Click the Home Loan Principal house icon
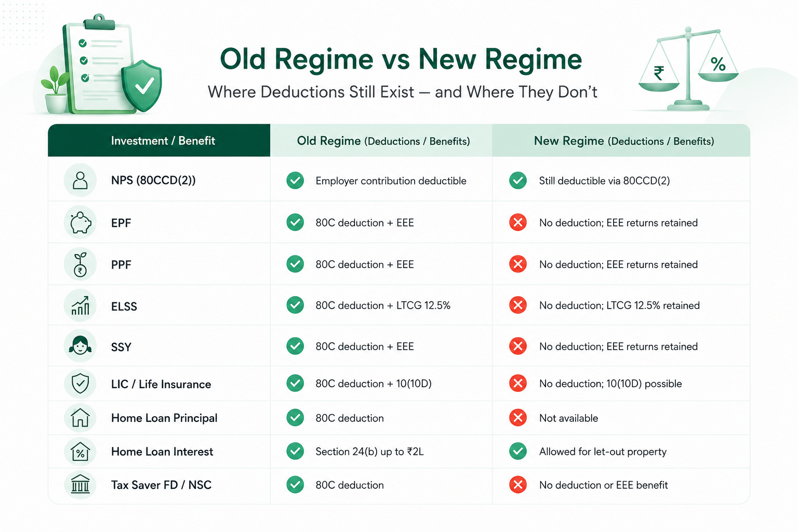Screen dimensions: 798x532 coord(80,418)
